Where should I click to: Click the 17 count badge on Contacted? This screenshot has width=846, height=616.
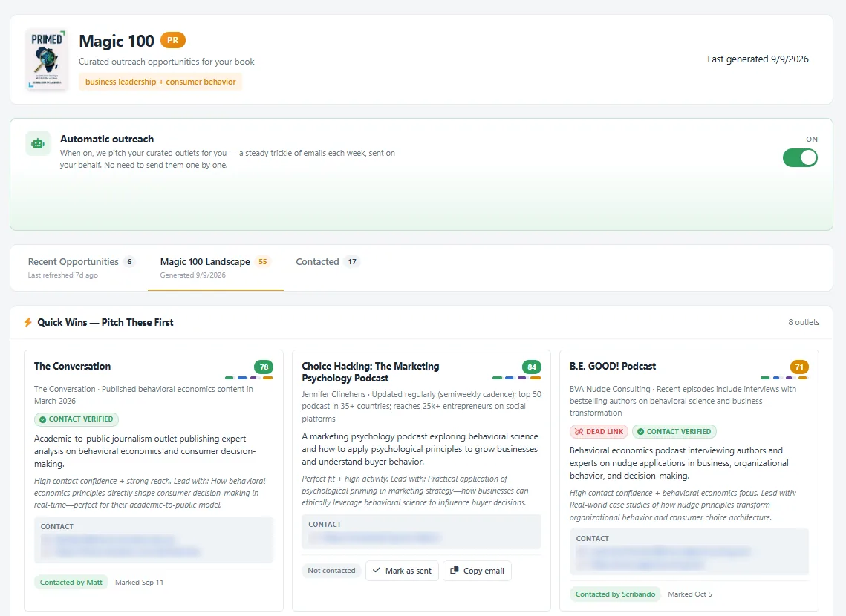352,262
